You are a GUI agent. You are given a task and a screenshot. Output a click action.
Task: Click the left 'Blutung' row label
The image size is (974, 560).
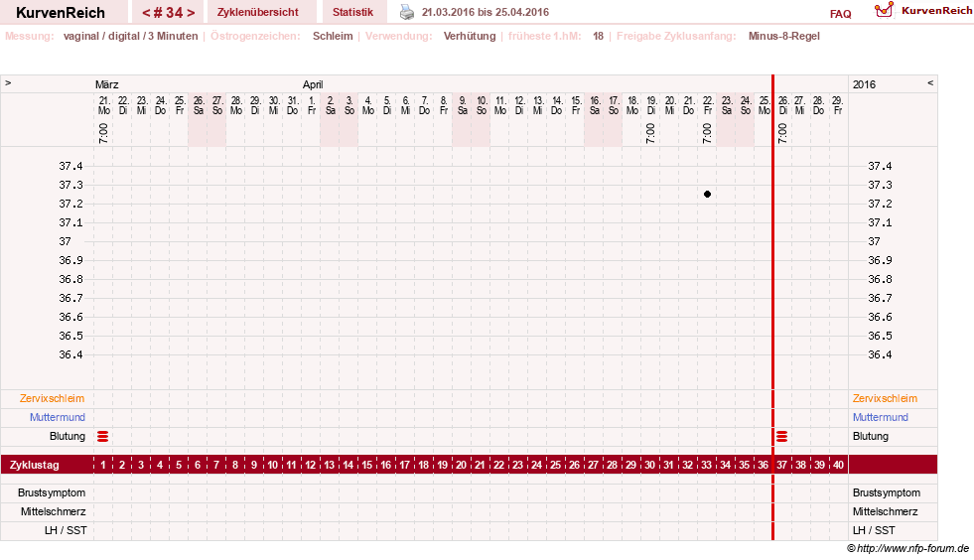68,436
